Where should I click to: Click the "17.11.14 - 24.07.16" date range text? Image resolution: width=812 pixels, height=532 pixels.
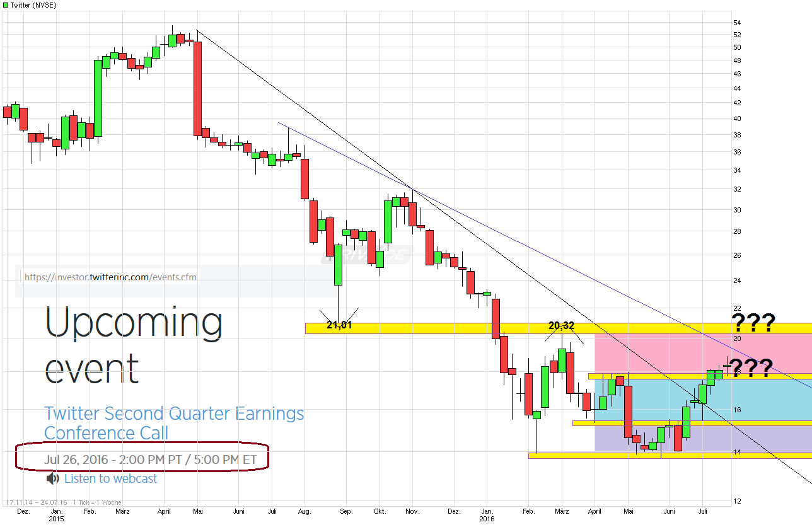36,502
